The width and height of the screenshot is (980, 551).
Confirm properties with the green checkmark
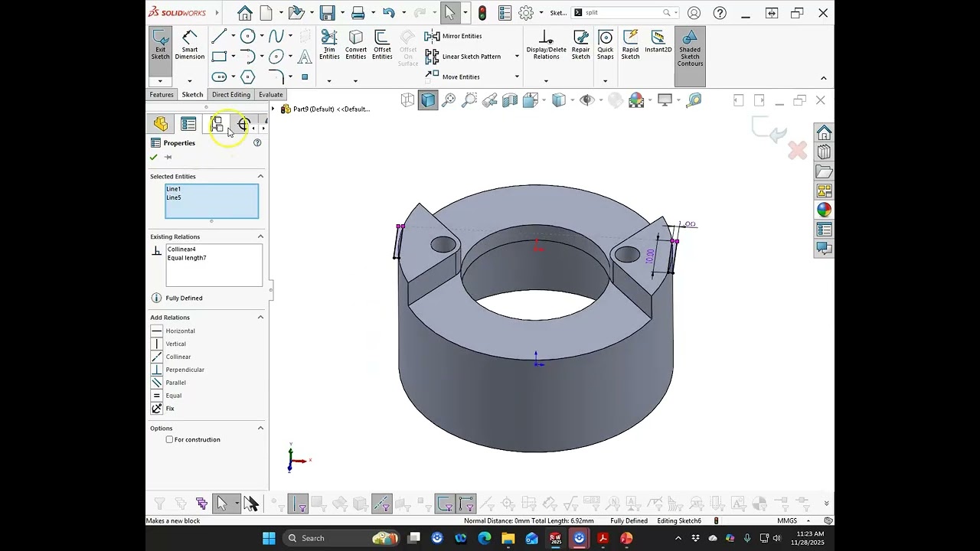[153, 157]
